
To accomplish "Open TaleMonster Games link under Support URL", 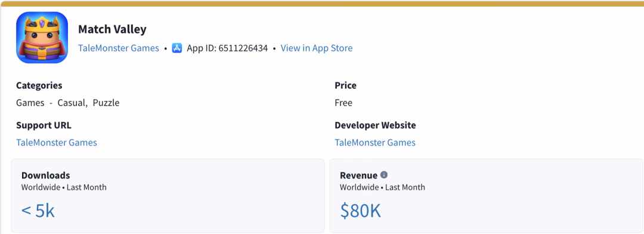I will [57, 143].
